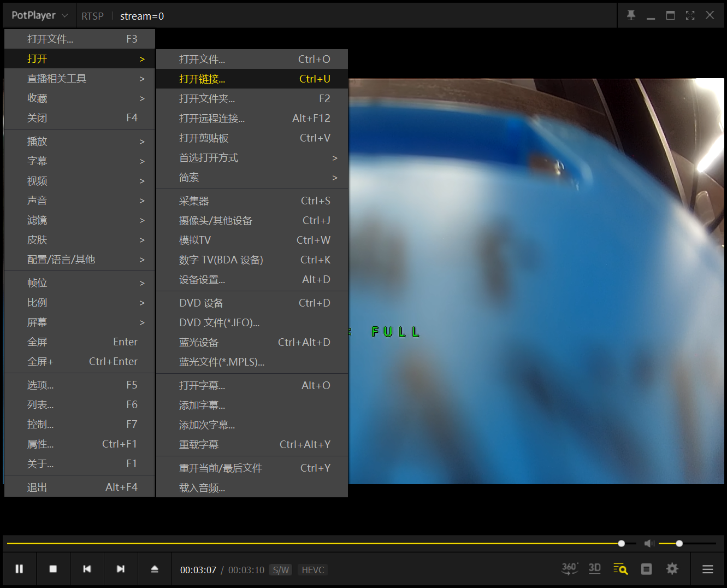Enable 360° video mode

point(569,568)
